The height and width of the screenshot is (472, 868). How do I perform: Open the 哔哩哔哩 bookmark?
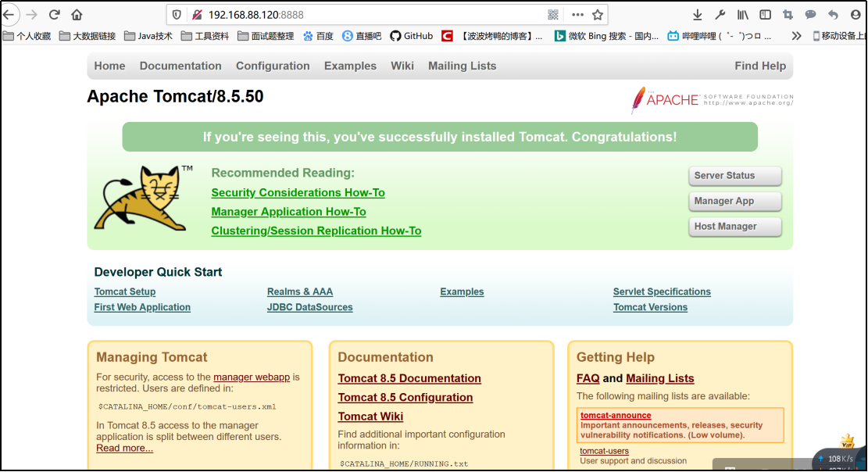pos(719,36)
